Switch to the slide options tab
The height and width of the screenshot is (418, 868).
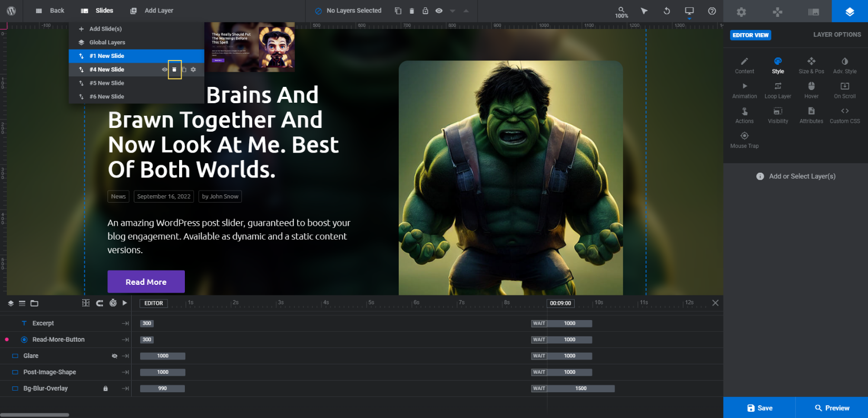(814, 11)
